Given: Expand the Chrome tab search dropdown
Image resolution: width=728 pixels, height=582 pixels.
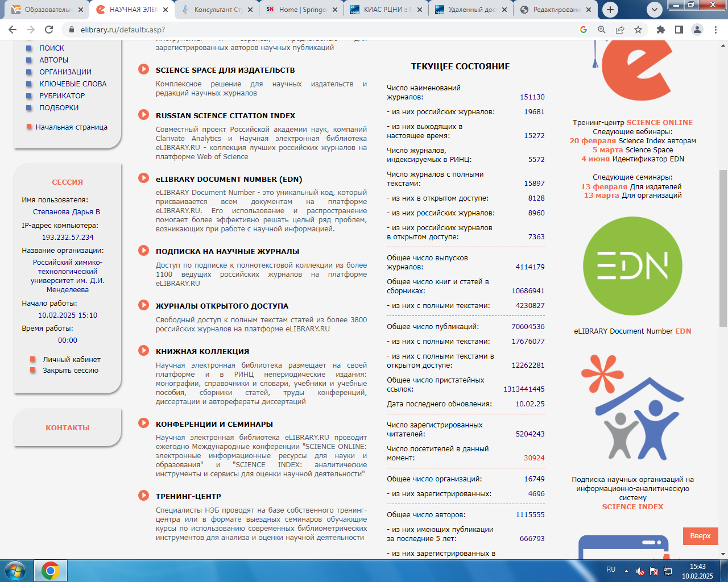Looking at the screenshot, I should pos(655,10).
